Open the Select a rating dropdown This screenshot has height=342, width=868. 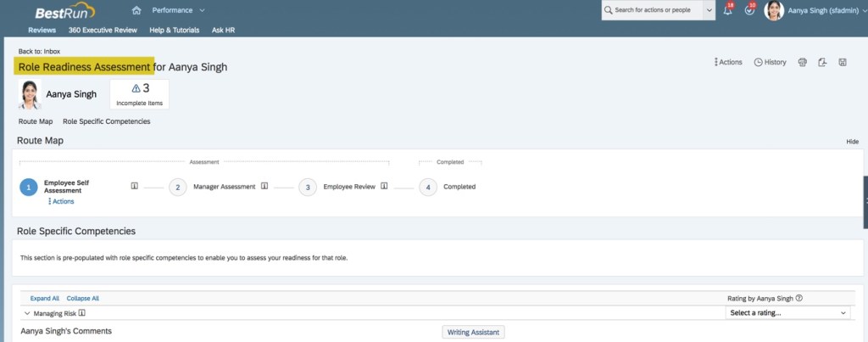(788, 313)
